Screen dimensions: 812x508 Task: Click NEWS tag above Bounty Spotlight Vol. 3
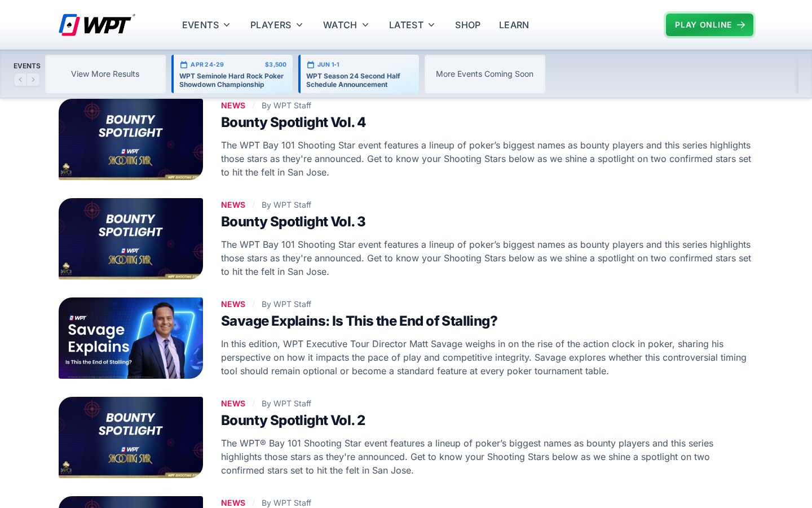[x=233, y=205]
